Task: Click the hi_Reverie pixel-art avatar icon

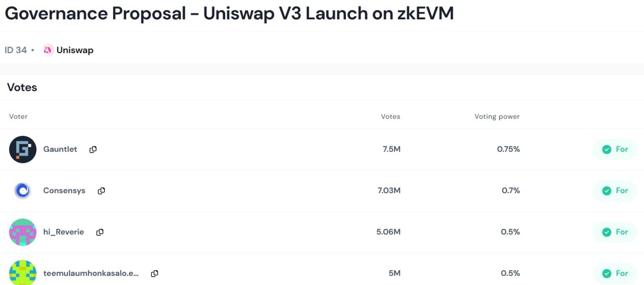Action: tap(23, 232)
